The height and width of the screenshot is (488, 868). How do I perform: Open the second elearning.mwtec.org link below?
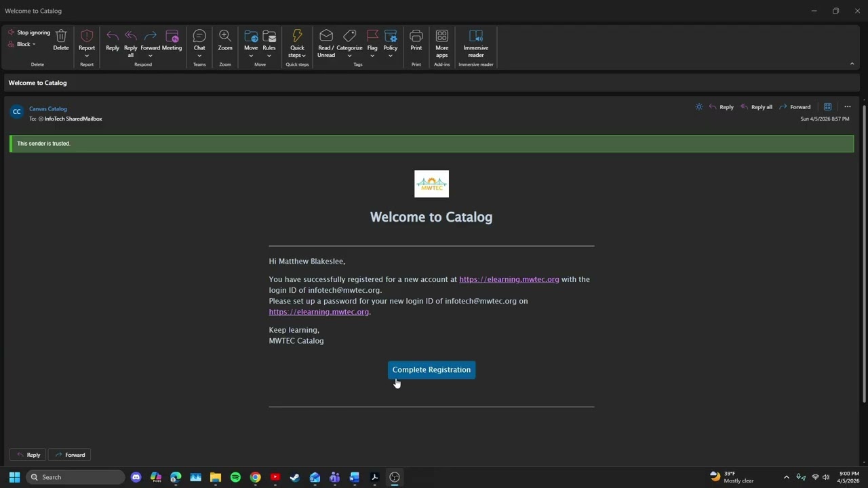tap(319, 312)
